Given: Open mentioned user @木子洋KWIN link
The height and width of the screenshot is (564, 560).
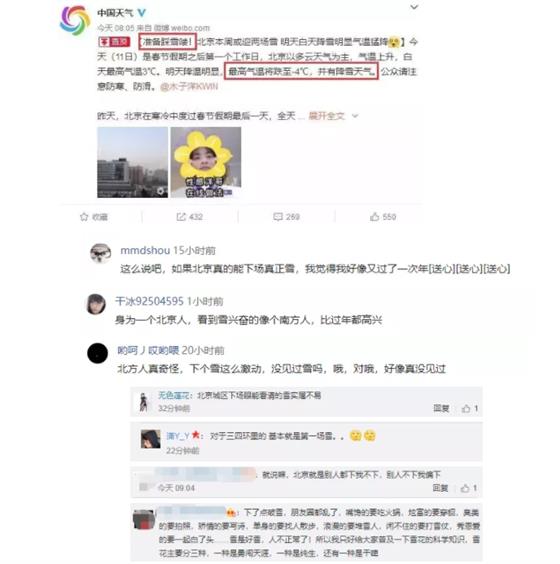Looking at the screenshot, I should point(189,87).
